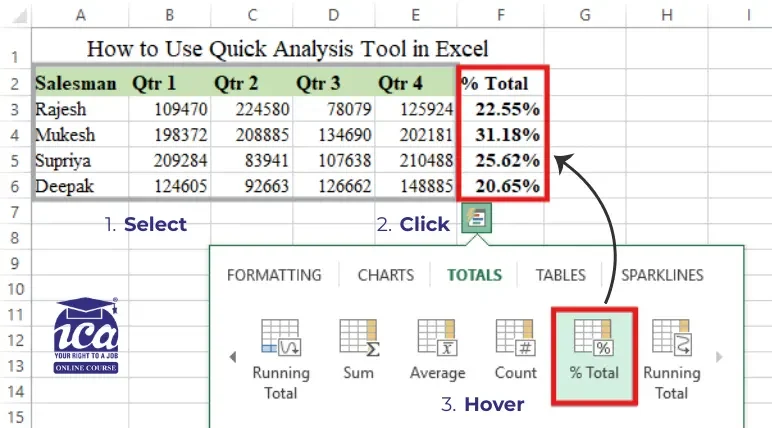Click cell with value 198372
Viewport: 772px width, 428px height.
[170, 134]
